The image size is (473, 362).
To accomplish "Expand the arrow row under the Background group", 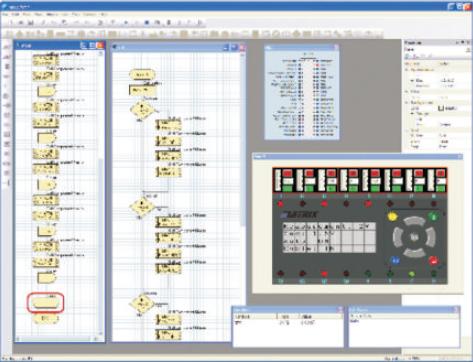I will coord(412,114).
